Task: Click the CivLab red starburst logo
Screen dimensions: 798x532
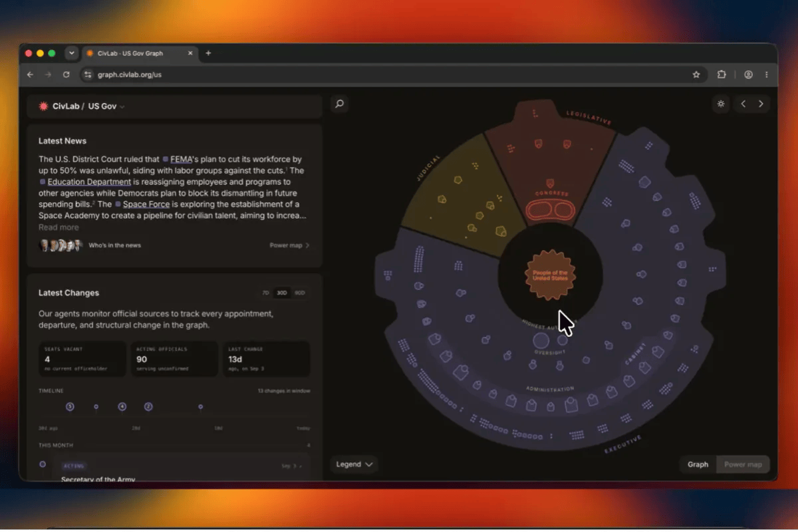Action: pyautogui.click(x=44, y=106)
